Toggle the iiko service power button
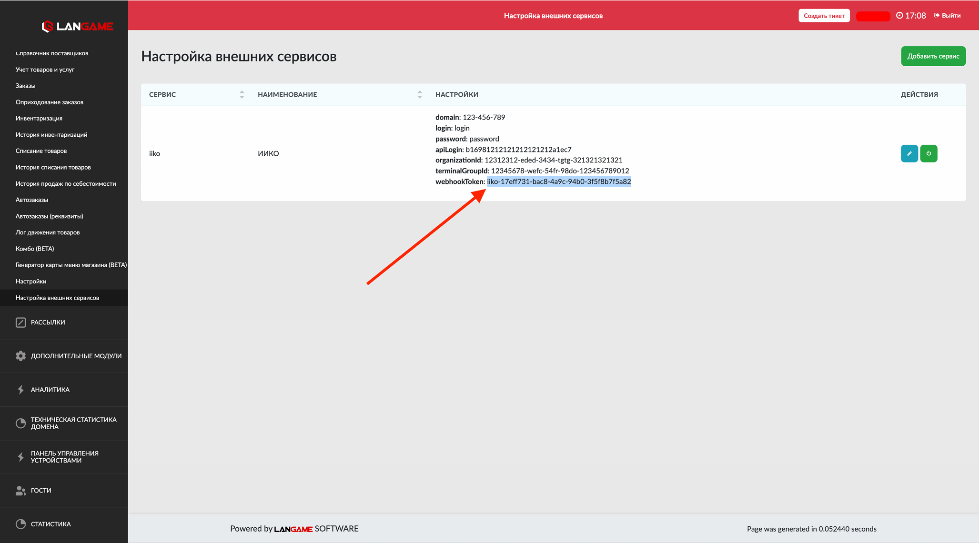Image resolution: width=980 pixels, height=543 pixels. (x=929, y=153)
